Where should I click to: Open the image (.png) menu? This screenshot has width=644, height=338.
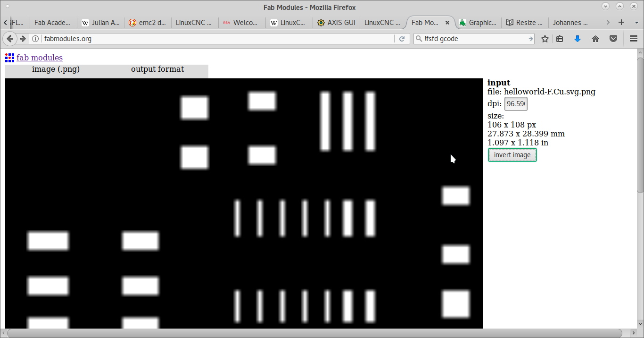tap(56, 69)
